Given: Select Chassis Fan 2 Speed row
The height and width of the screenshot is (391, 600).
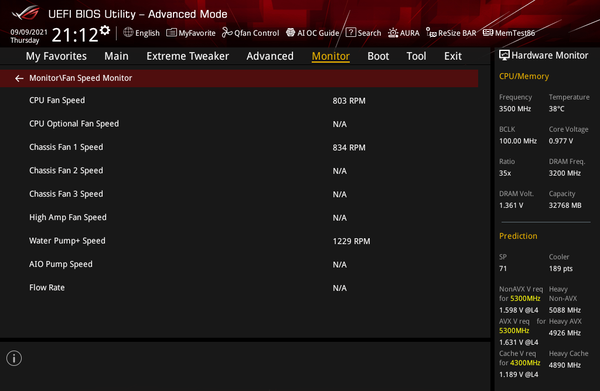Looking at the screenshot, I should 239,171.
